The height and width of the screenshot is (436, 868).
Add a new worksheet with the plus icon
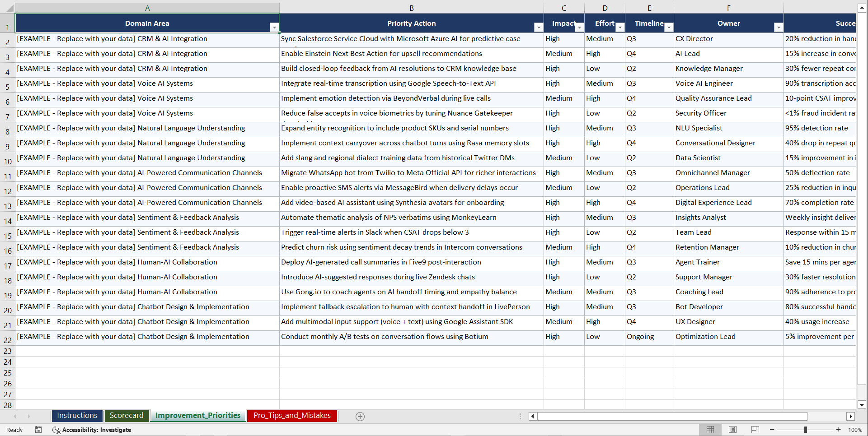pos(360,416)
